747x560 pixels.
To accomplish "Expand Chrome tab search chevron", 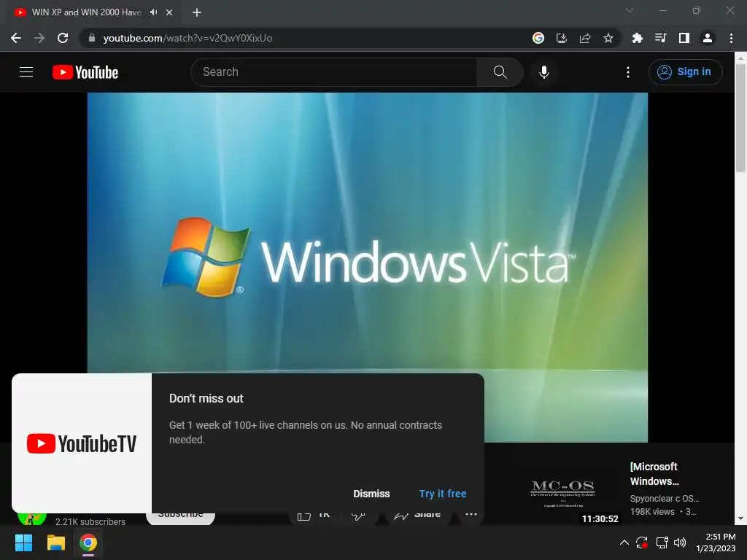I will [x=630, y=10].
